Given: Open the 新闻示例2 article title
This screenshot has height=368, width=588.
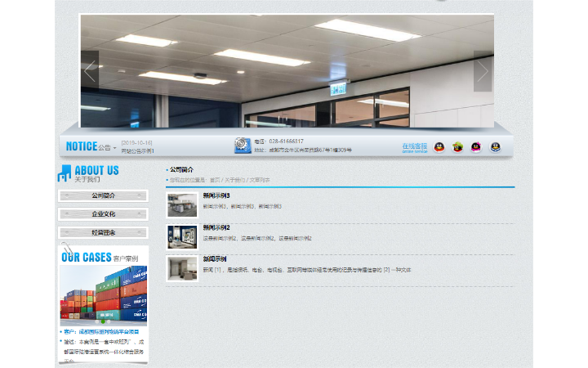Looking at the screenshot, I should click(216, 227).
